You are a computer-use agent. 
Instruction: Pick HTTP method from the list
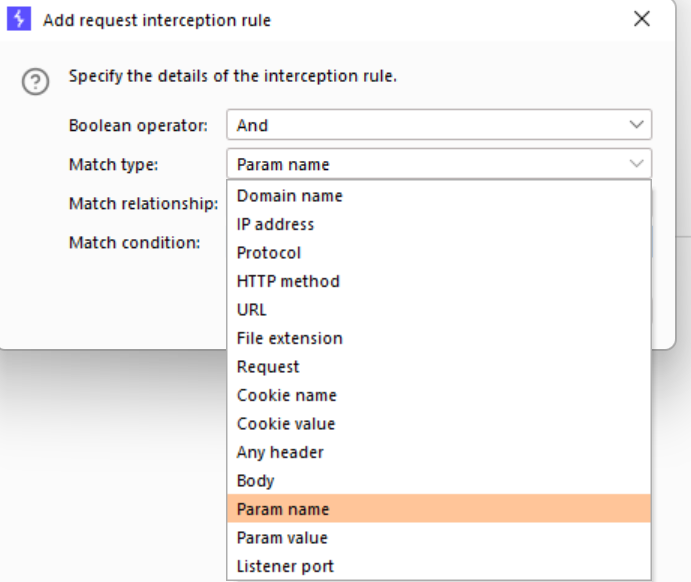[288, 281]
